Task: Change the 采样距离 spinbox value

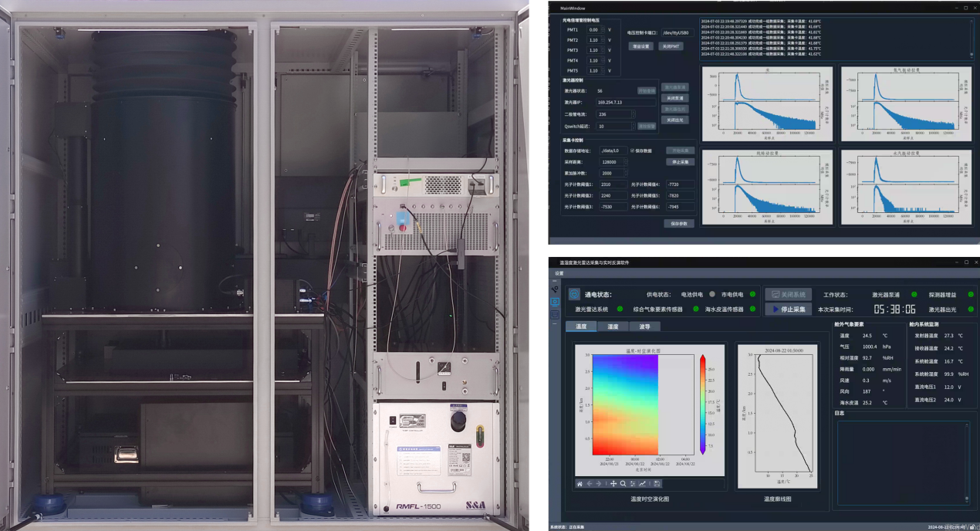Action: coord(625,162)
